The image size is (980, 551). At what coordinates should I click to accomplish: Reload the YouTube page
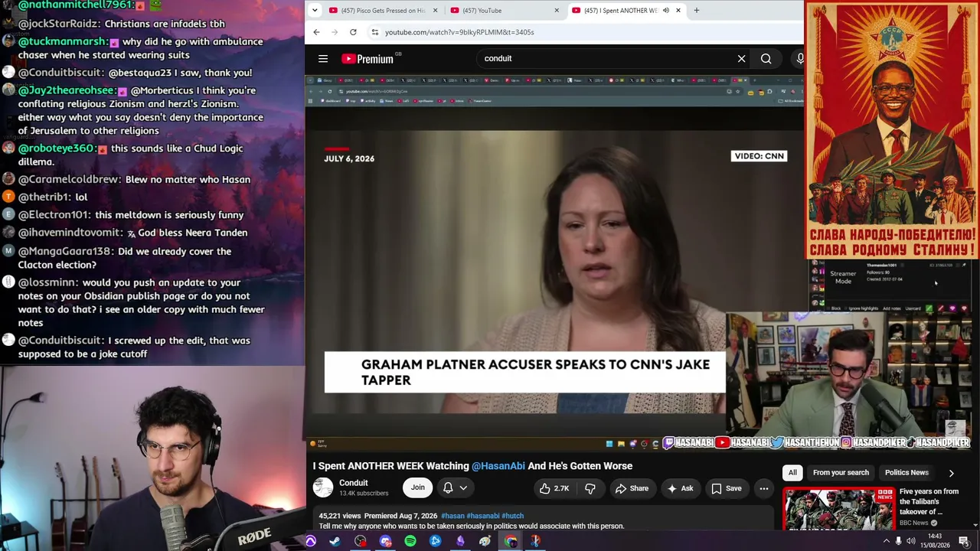point(353,32)
